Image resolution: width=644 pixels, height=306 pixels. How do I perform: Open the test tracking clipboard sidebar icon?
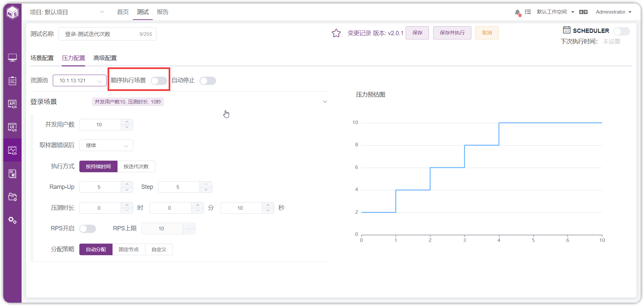click(x=12, y=81)
